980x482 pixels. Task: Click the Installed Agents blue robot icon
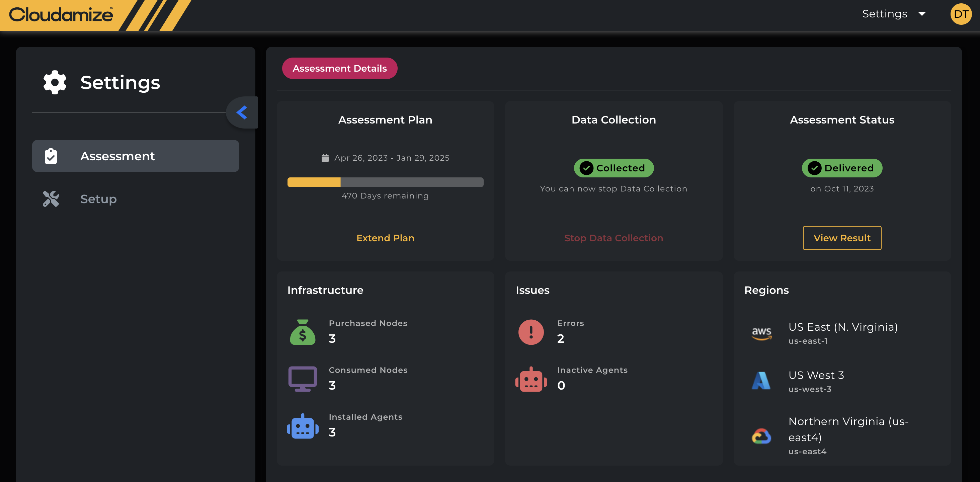303,426
